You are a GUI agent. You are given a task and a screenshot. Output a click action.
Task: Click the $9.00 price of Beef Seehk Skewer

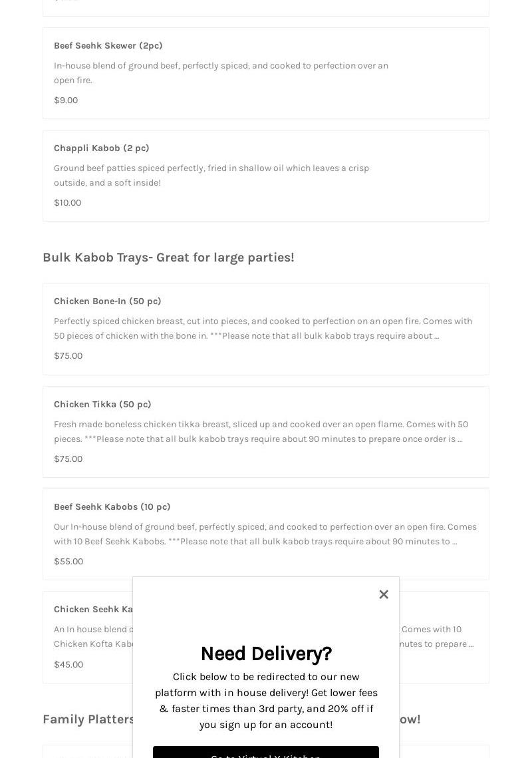click(66, 100)
